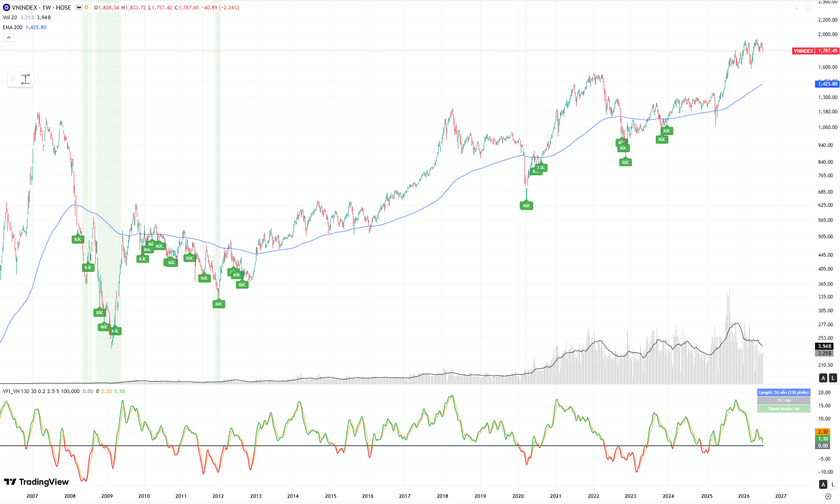Click the XÚC signal marker under the 2020 crash low
Viewport: 840px width, 504px height.
coord(527,206)
